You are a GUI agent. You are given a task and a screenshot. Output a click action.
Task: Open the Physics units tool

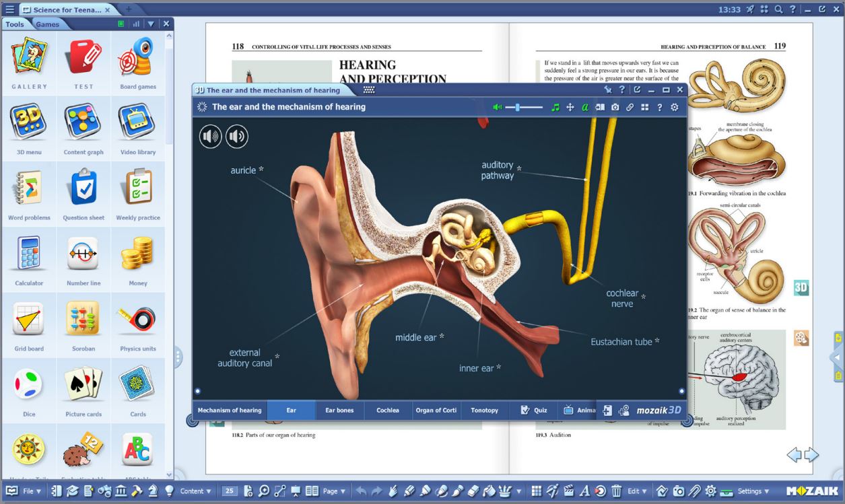138,326
